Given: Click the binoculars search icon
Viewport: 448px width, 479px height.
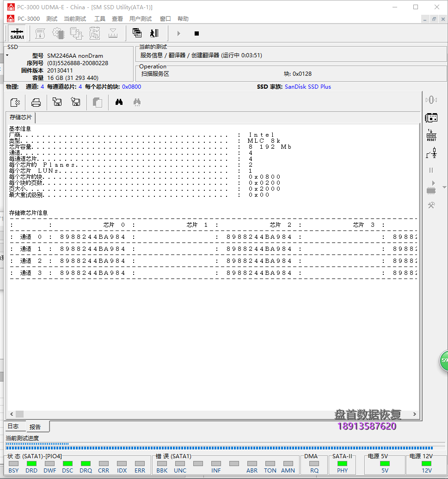Looking at the screenshot, I should click(x=119, y=102).
